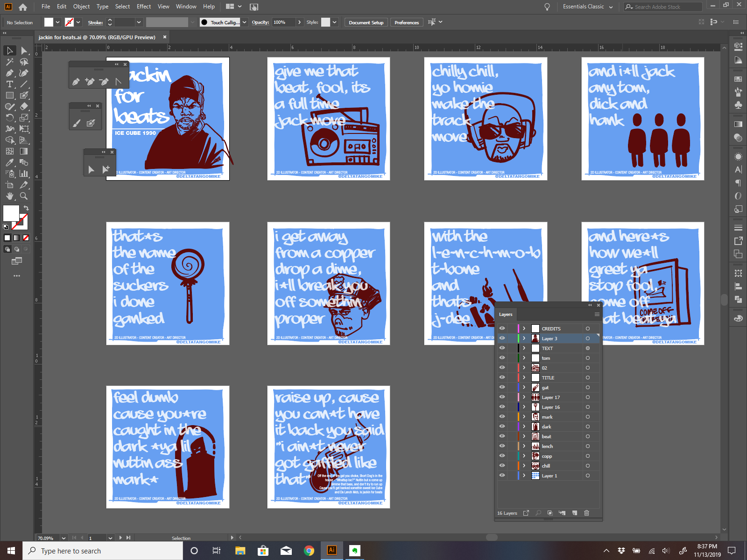
Task: Open the Object menu
Action: [x=81, y=7]
